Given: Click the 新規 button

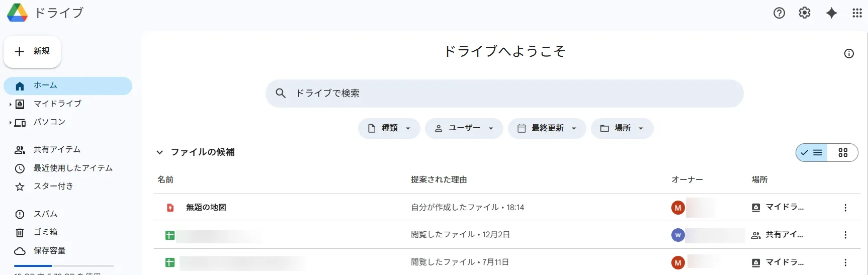Looking at the screenshot, I should coord(32,51).
